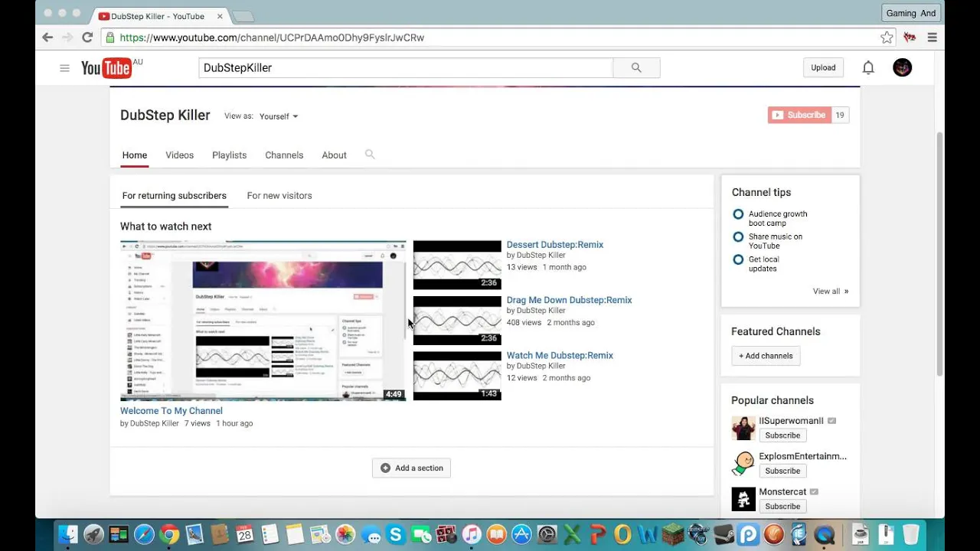Open Drag Me Down Dubstep:Remix link

(569, 300)
